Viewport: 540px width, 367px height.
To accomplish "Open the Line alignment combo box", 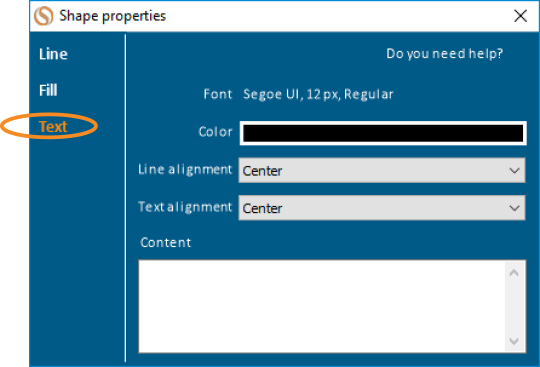I will pos(382,170).
